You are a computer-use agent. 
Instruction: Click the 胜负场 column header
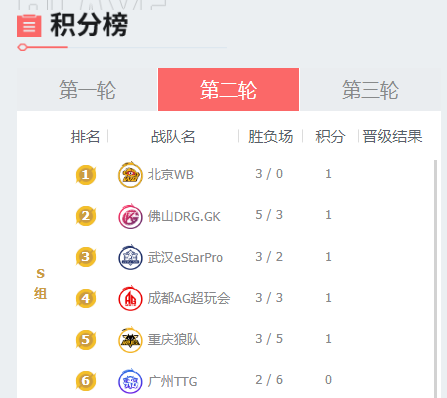coord(270,137)
